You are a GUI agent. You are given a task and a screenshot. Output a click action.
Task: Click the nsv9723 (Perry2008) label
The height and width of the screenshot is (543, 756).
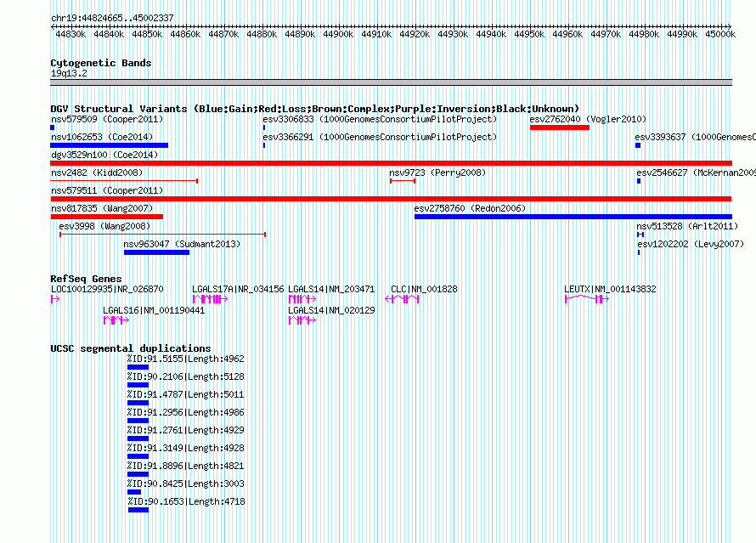tap(437, 173)
